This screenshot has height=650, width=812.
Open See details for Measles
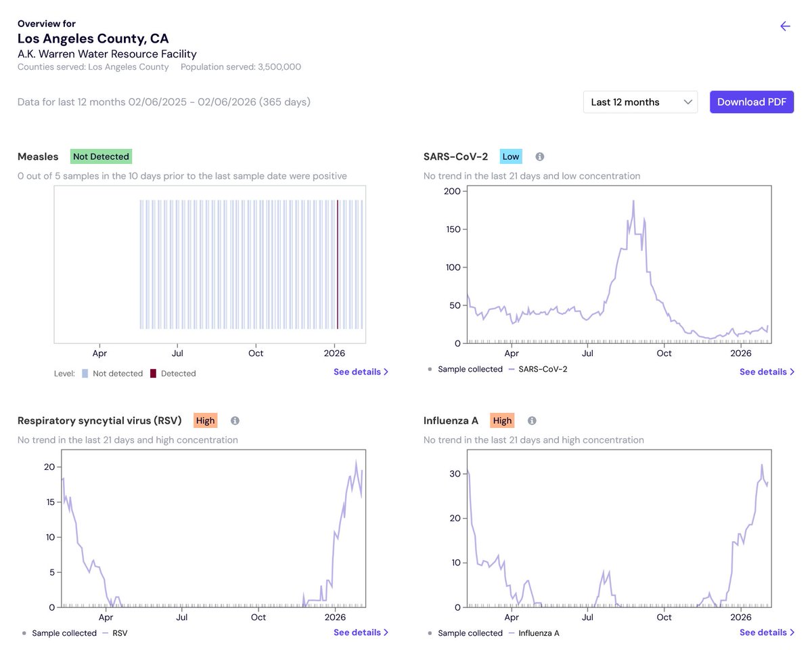[361, 372]
